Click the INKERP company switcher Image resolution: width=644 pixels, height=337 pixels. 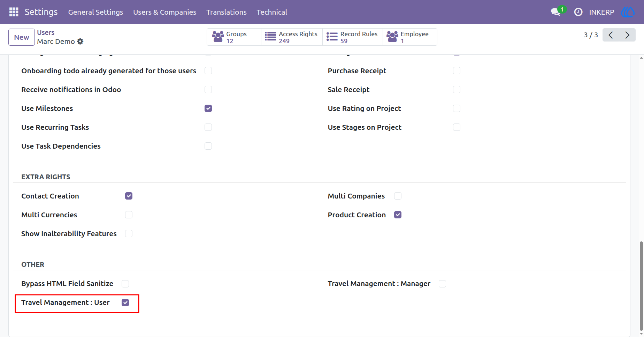tap(601, 12)
